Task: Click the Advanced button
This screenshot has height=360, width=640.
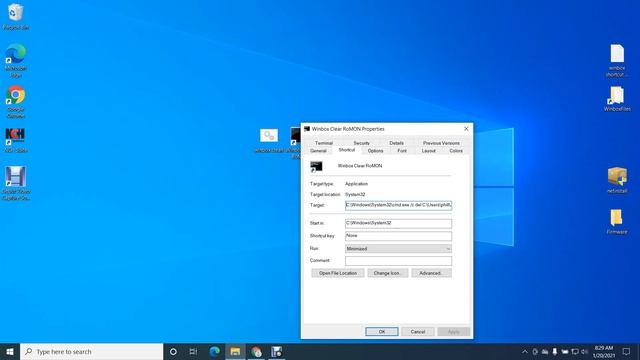Action: pyautogui.click(x=431, y=273)
